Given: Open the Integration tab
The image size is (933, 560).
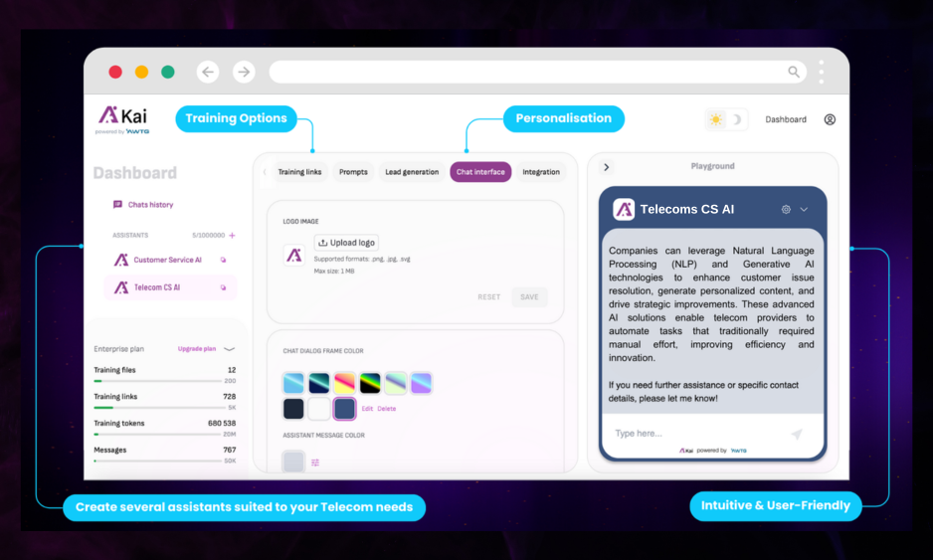Looking at the screenshot, I should point(541,172).
